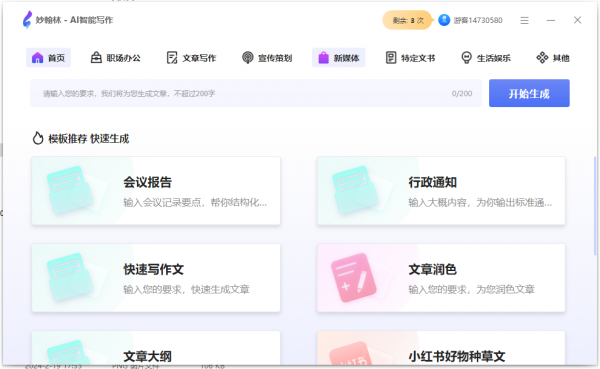Close the 妙翰林 window
The image size is (600, 369).
tap(577, 20)
